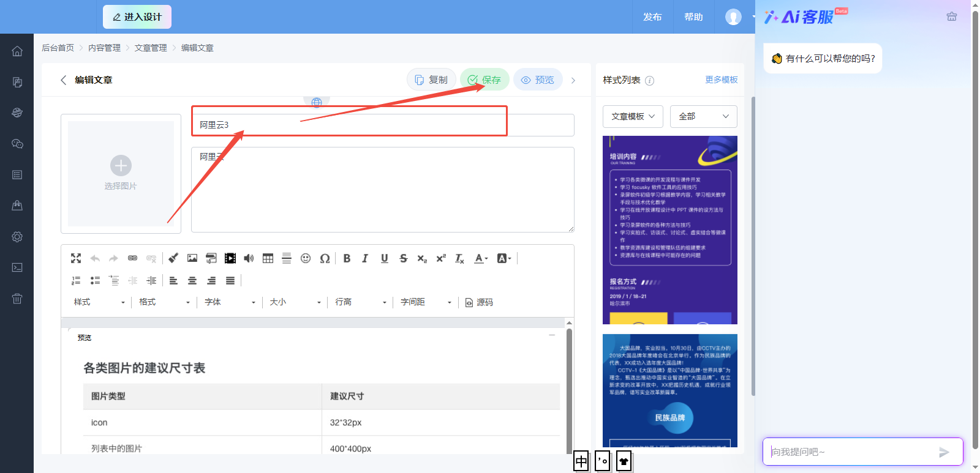Image resolution: width=980 pixels, height=473 pixels.
Task: Apply underline formatting
Action: [x=384, y=258]
